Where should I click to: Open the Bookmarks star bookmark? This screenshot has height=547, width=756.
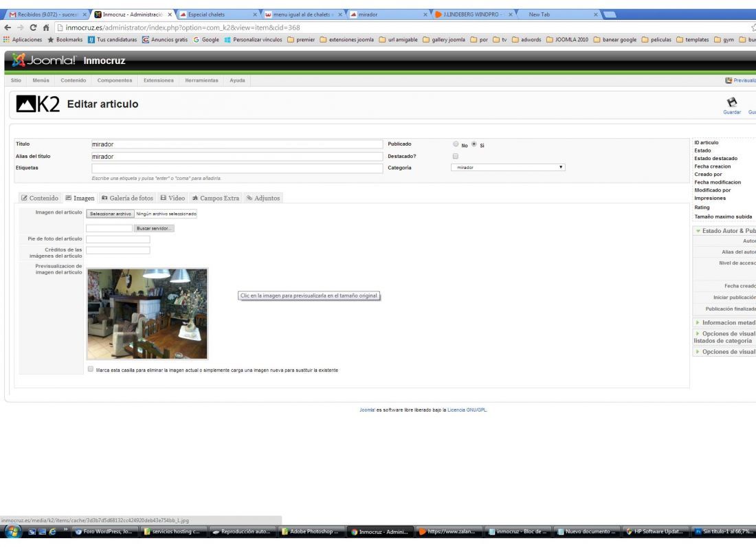pyautogui.click(x=65, y=40)
